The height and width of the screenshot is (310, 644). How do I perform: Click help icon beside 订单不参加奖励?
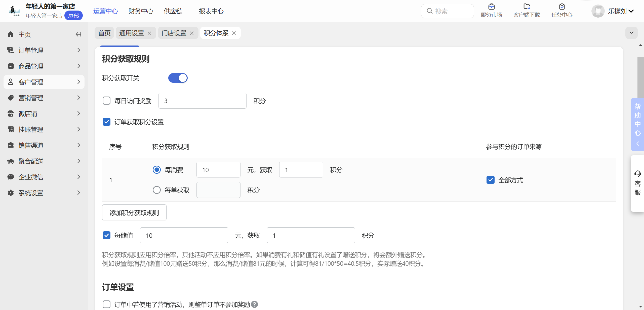(255, 304)
